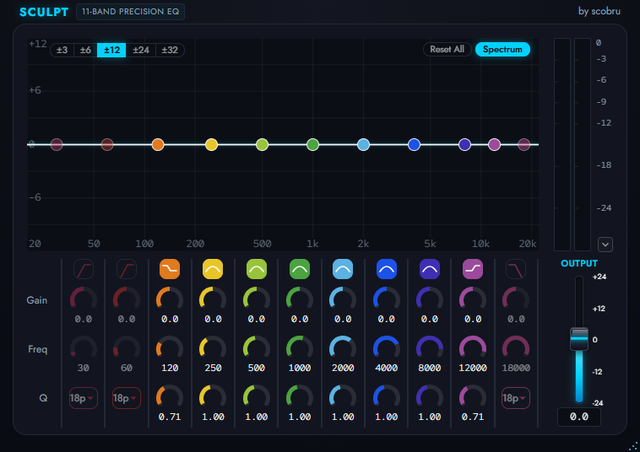This screenshot has width=640, height=452.
Task: Click the 0.0 gain value under blue knob
Action: 386,319
